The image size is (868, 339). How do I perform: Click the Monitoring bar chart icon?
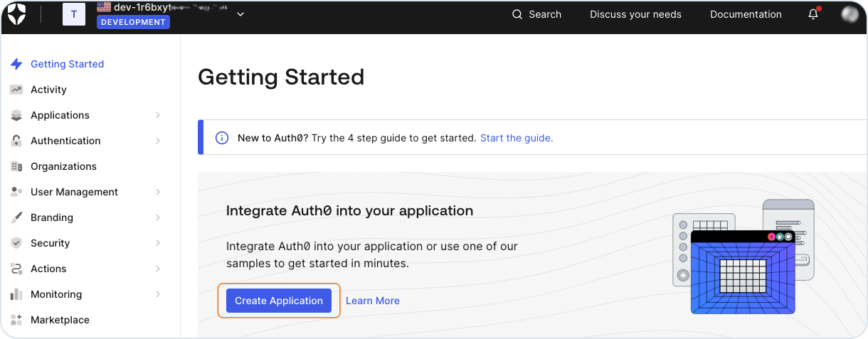coord(16,294)
